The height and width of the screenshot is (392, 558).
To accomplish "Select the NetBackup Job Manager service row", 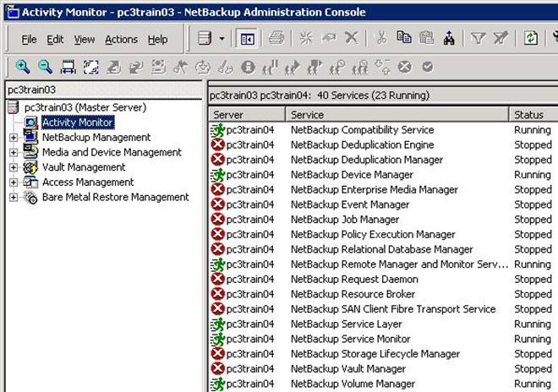I will [344, 220].
